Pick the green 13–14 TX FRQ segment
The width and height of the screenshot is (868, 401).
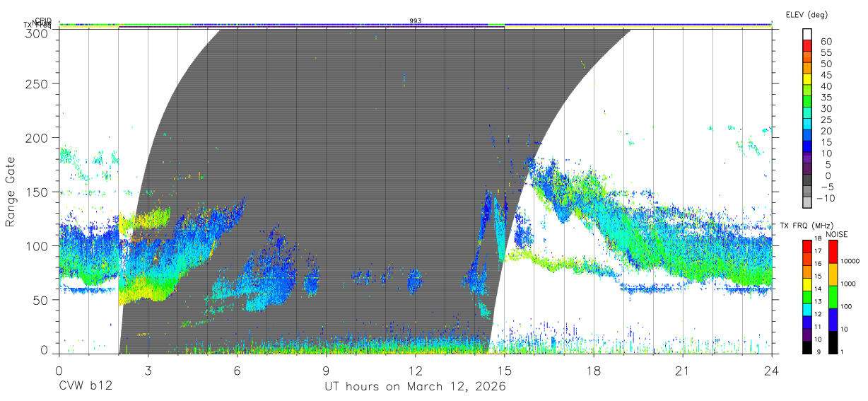(x=807, y=296)
